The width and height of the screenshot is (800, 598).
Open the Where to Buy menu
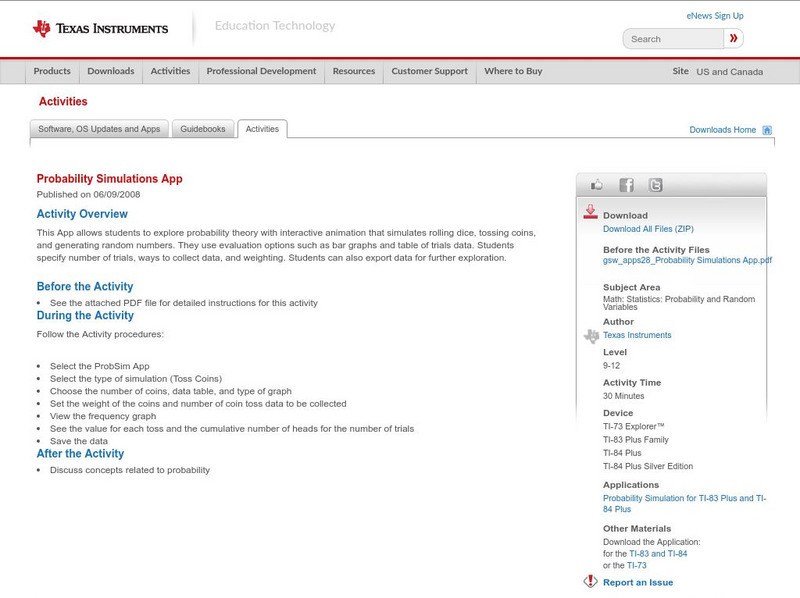[x=513, y=71]
